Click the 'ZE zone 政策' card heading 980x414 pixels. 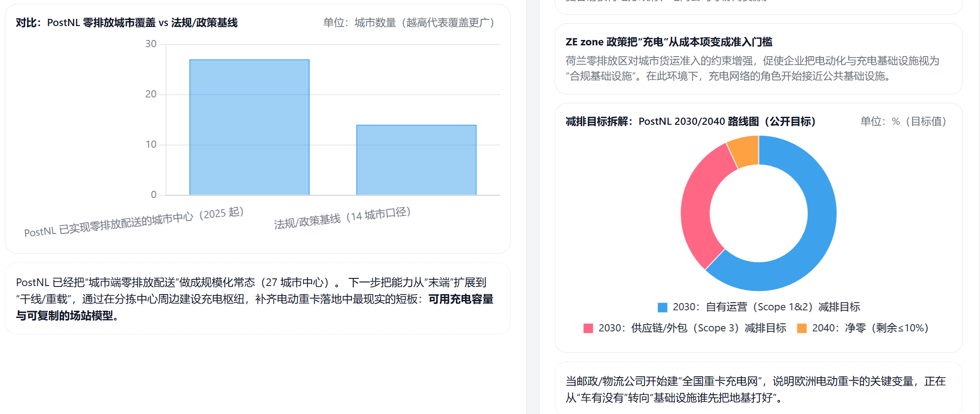[668, 42]
